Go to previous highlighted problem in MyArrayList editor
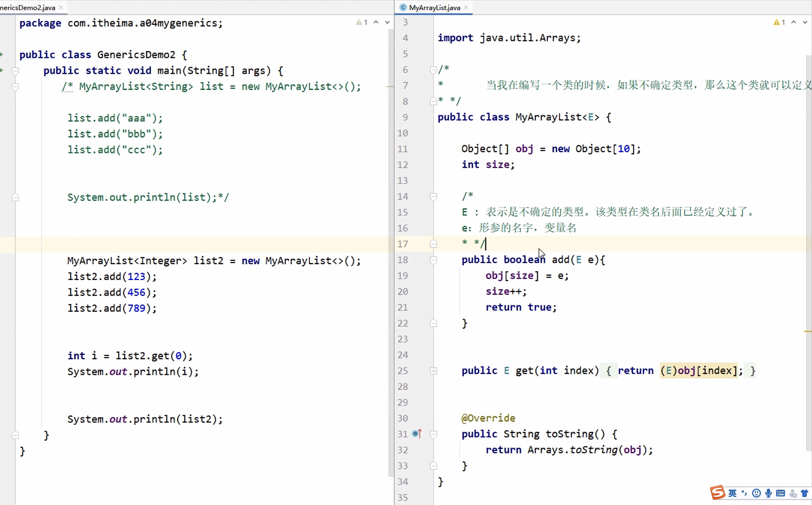This screenshot has width=812, height=505. pos(793,22)
